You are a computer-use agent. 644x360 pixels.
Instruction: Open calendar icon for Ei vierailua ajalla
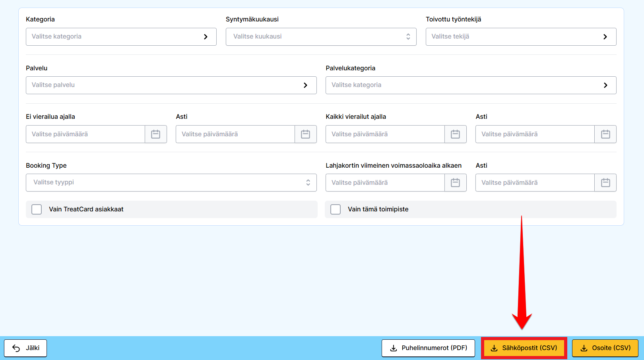[156, 134]
